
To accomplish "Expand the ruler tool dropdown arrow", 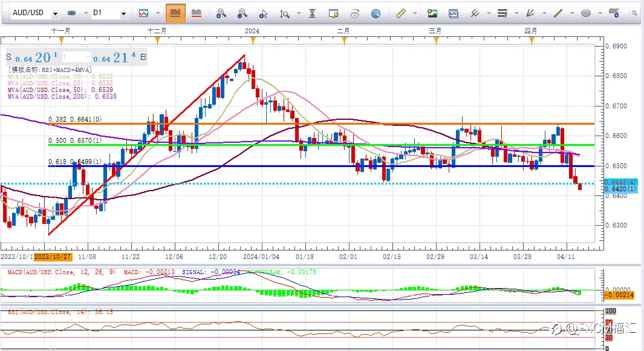I will click(415, 13).
